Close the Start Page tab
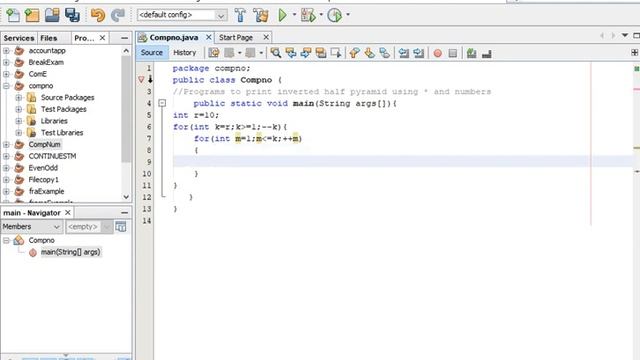Screen dimensions: 640x360 pos(266,38)
